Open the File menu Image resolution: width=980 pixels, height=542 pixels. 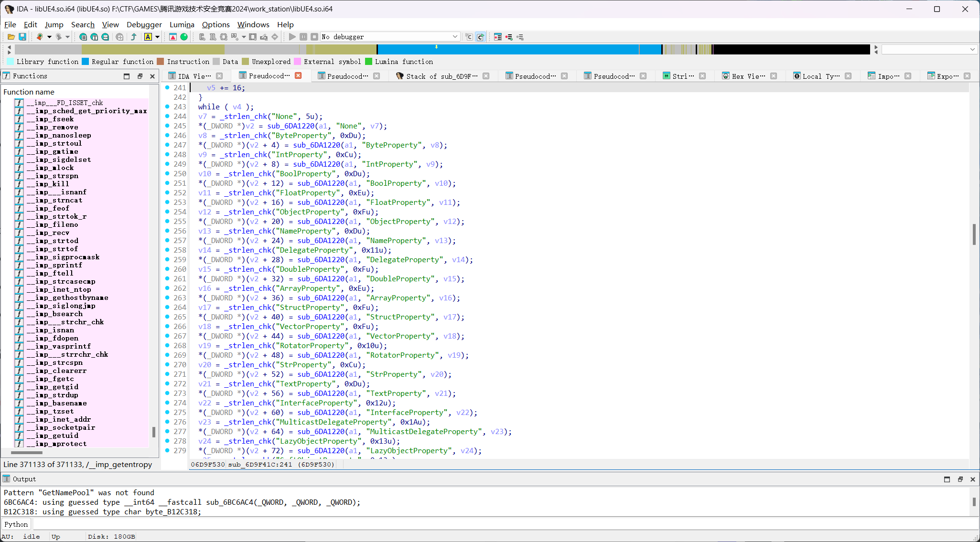[x=10, y=24]
